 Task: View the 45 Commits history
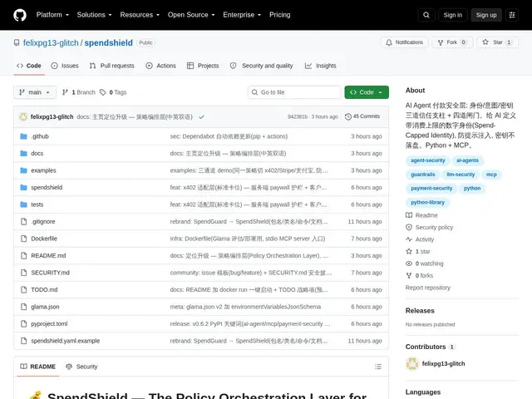(x=362, y=116)
